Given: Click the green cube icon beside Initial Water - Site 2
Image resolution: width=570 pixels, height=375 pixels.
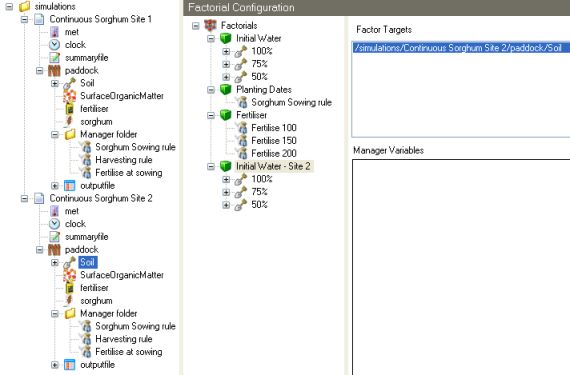Looking at the screenshot, I should (x=226, y=166).
